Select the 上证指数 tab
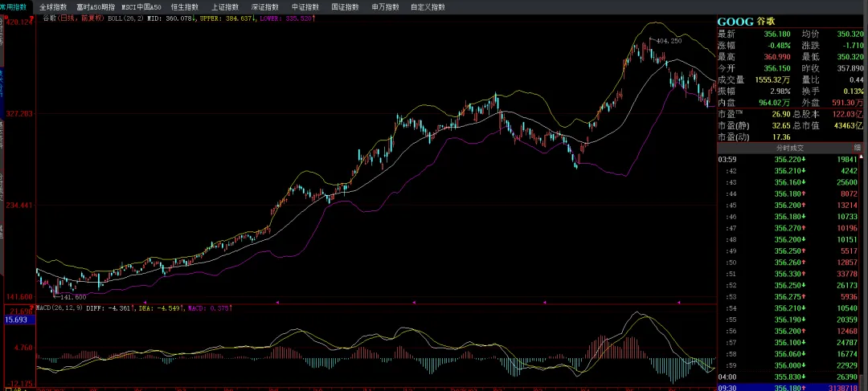Image resolution: width=868 pixels, height=391 pixels. point(225,7)
